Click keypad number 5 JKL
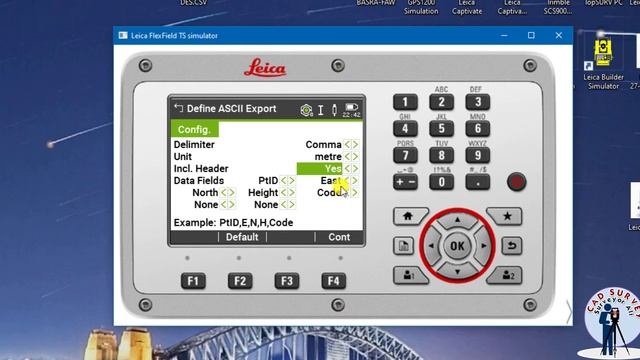The image size is (640, 360). pyautogui.click(x=441, y=129)
